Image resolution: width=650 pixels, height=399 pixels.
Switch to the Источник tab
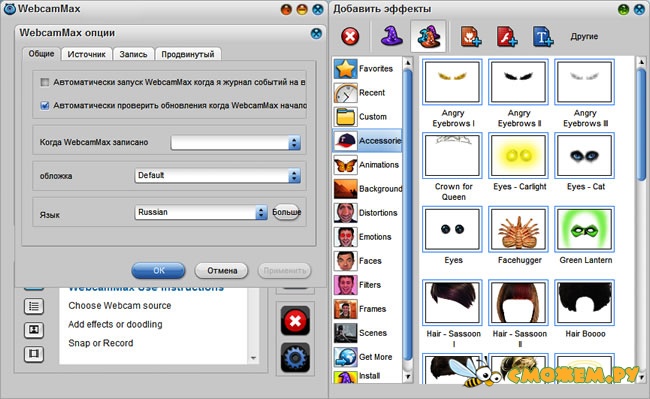(x=87, y=54)
